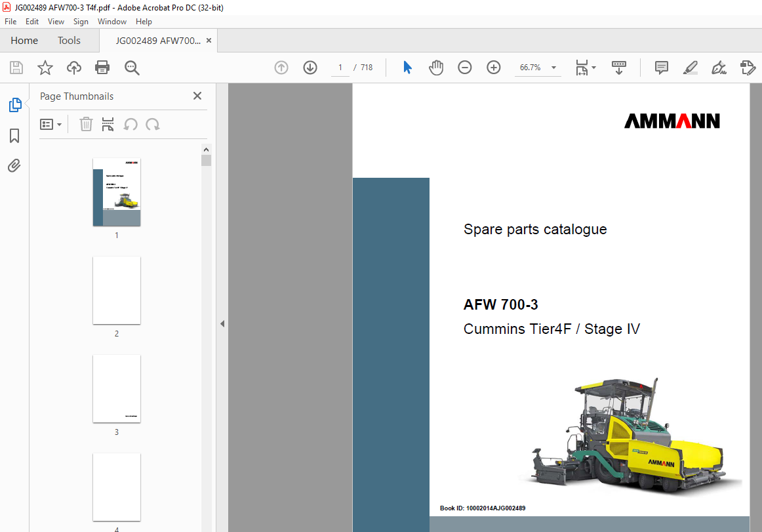
Task: Select the Highlight text tool
Action: [x=690, y=68]
